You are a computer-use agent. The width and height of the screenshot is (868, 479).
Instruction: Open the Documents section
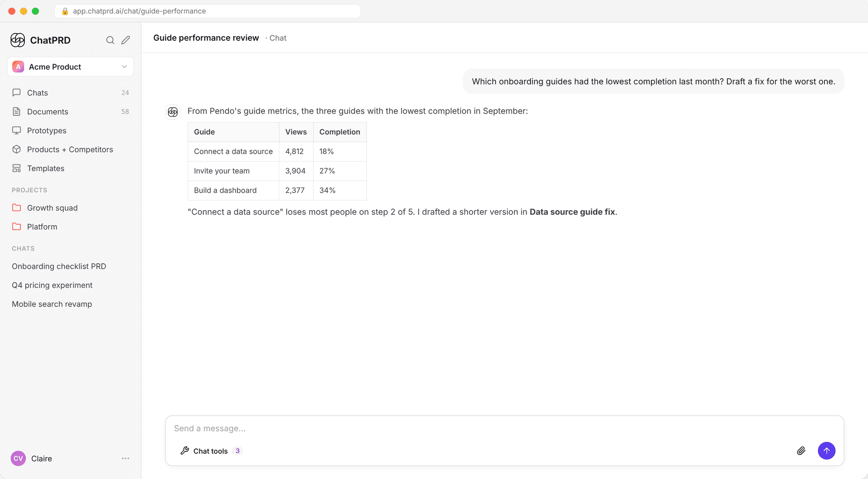click(71, 112)
